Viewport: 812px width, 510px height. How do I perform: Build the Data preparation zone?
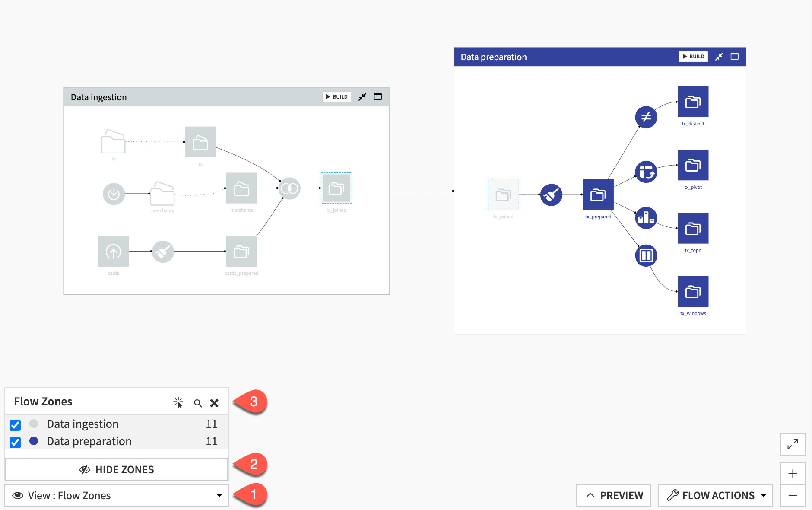tap(694, 57)
